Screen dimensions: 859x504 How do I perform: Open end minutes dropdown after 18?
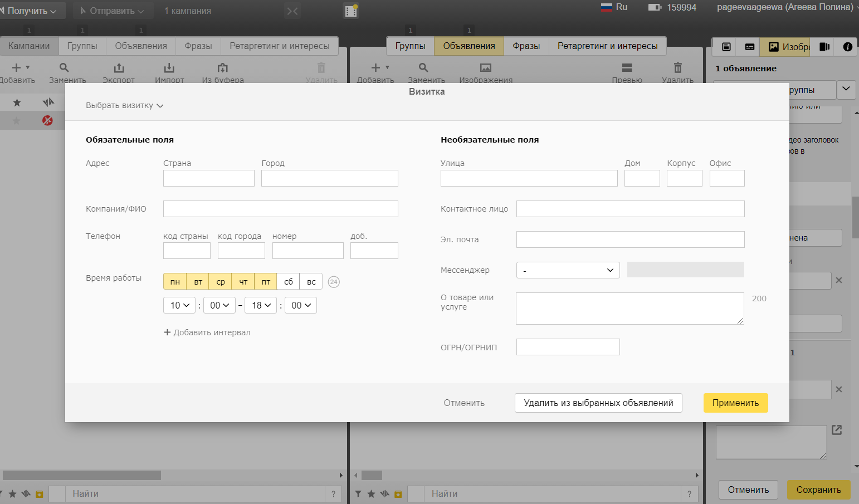click(301, 305)
